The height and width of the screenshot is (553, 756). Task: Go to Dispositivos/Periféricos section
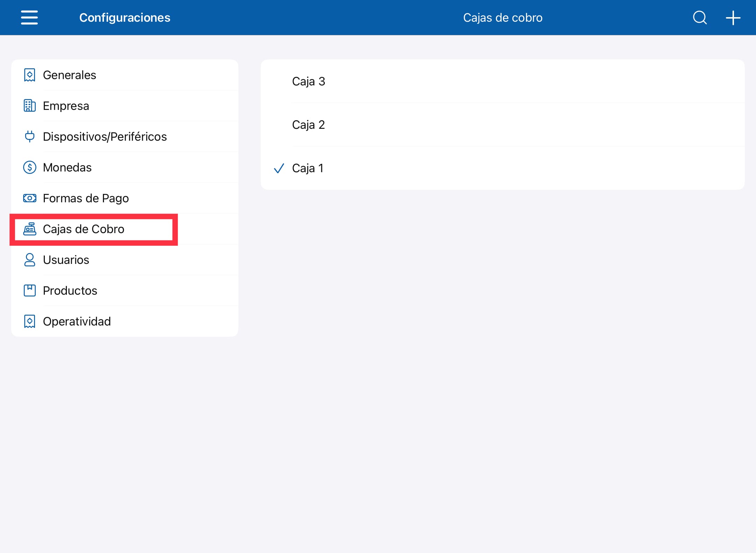coord(125,136)
